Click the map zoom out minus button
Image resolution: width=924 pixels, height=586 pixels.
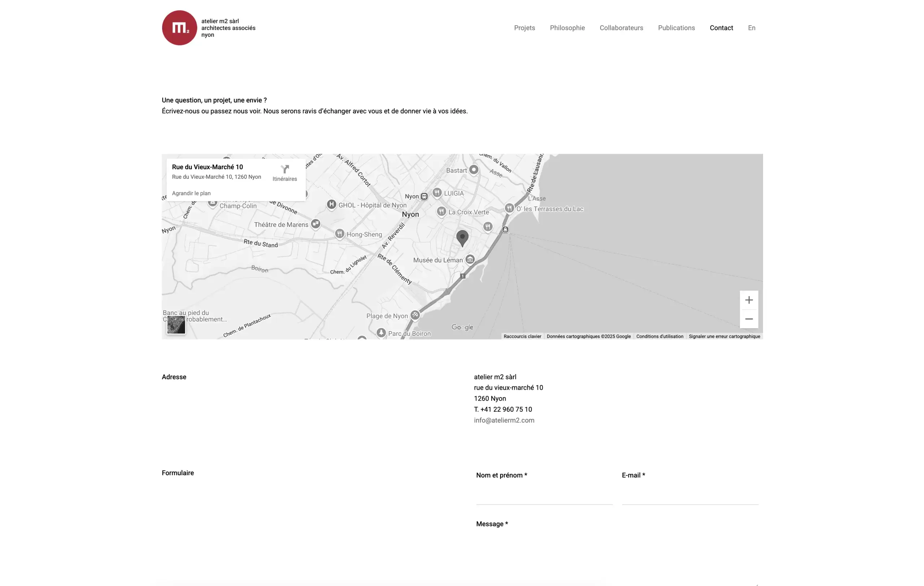(749, 319)
